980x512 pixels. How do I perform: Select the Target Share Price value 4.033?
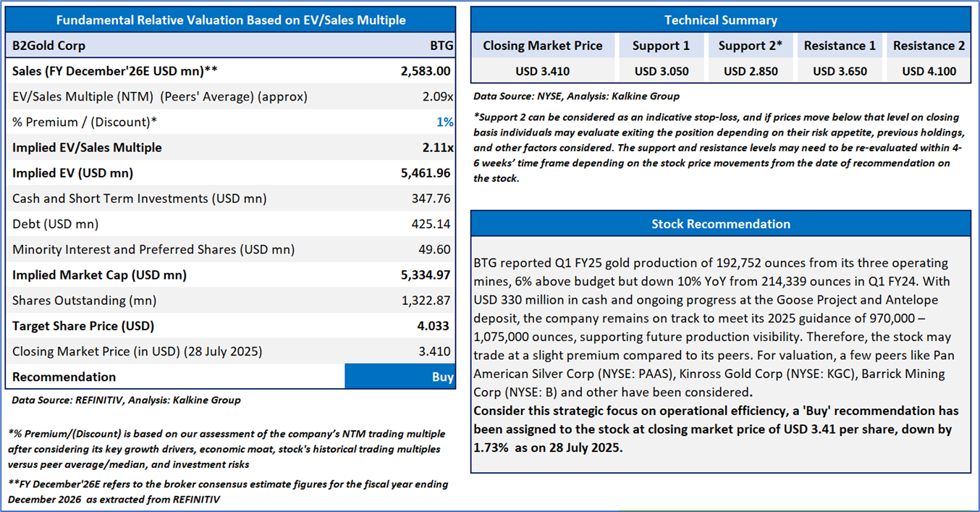coord(435,326)
